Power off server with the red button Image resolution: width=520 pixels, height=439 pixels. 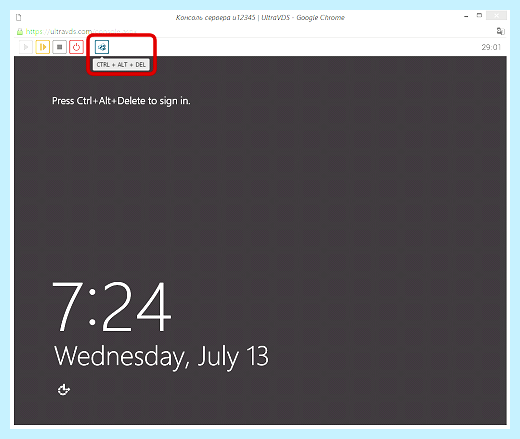76,47
